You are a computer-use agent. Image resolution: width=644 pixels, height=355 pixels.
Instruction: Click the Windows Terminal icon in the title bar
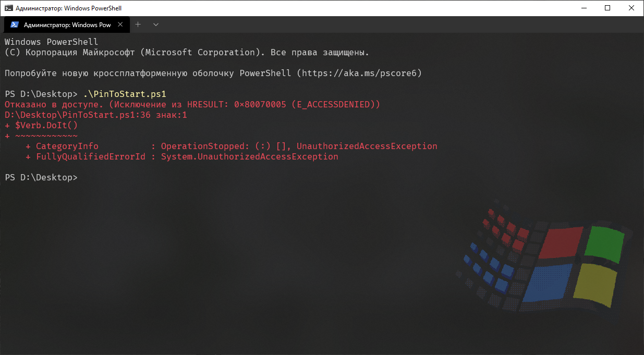8,8
